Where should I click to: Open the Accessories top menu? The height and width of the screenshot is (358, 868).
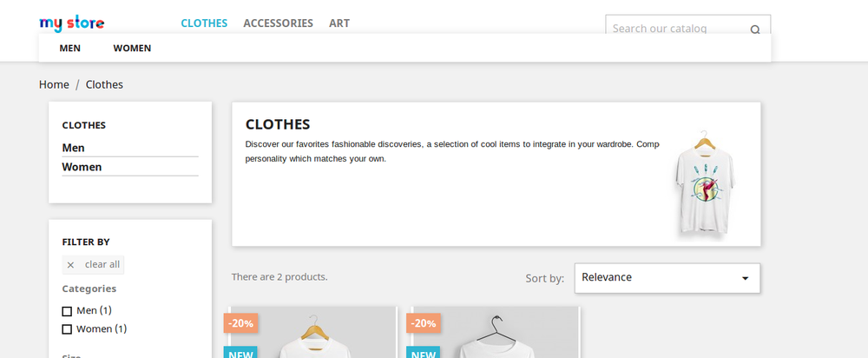(x=278, y=23)
